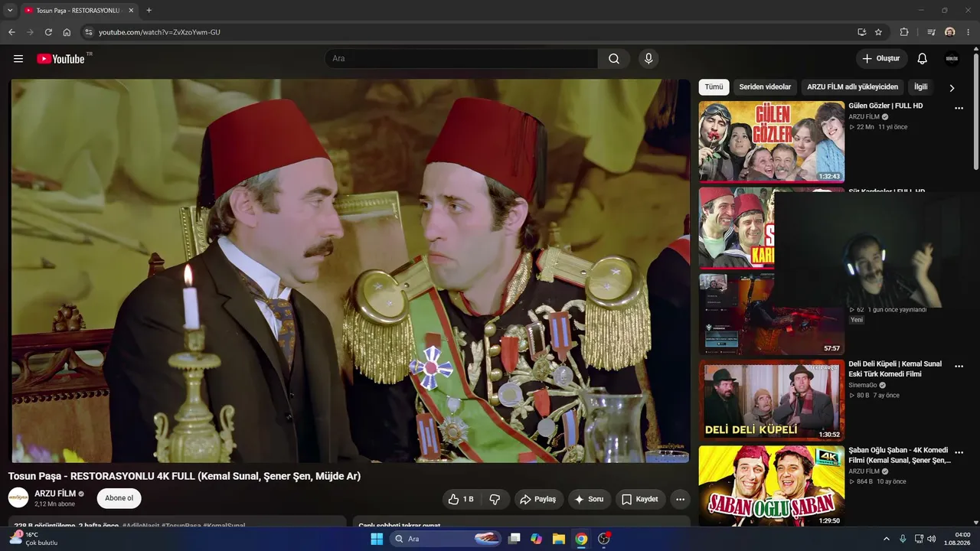
Task: Click the Oluştur create button
Action: (x=882, y=59)
